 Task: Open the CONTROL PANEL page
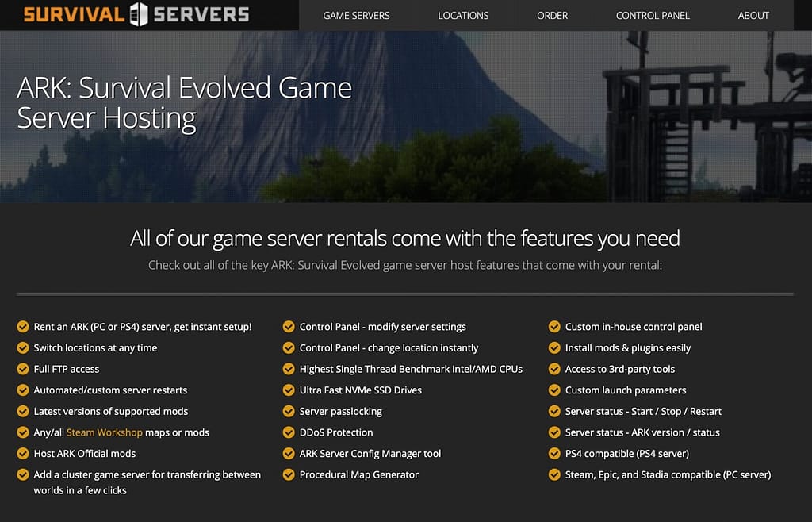pyautogui.click(x=652, y=15)
